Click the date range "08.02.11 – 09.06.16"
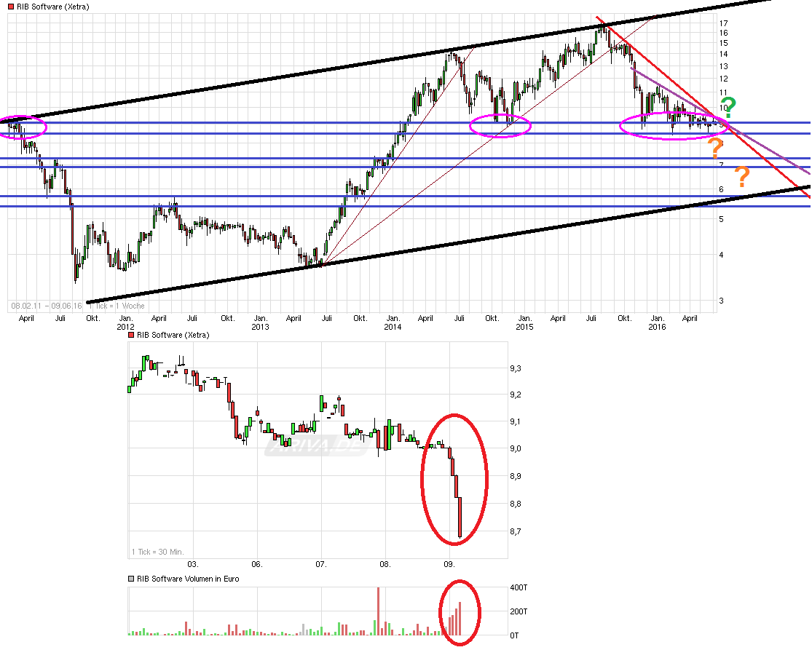Screen dimensions: 812x658 [x=47, y=306]
